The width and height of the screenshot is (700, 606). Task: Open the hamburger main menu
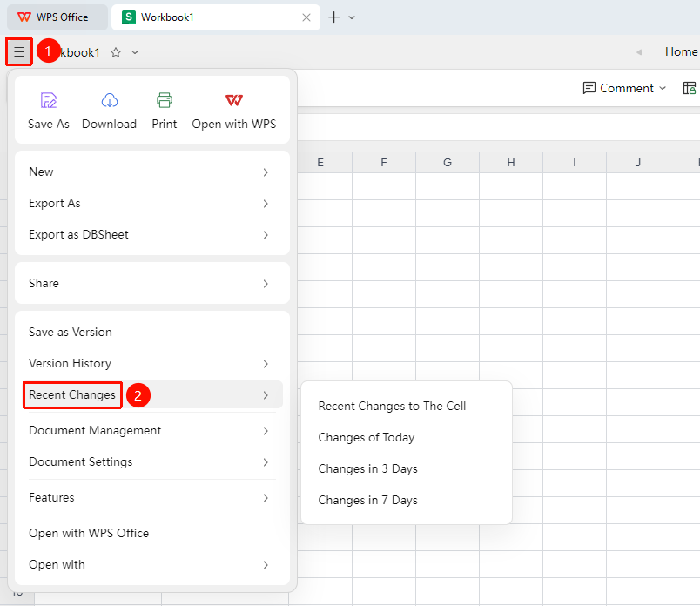tap(19, 51)
